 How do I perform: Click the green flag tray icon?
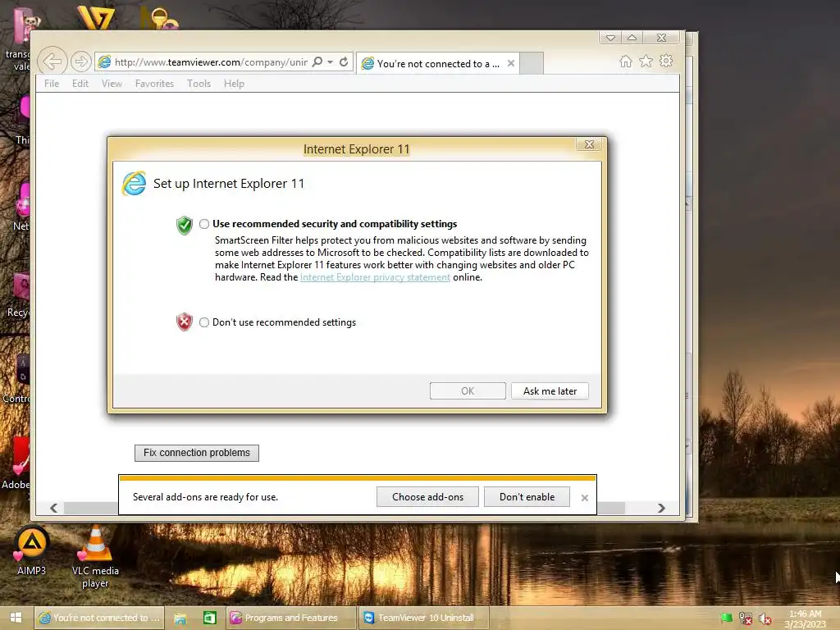pos(727,619)
